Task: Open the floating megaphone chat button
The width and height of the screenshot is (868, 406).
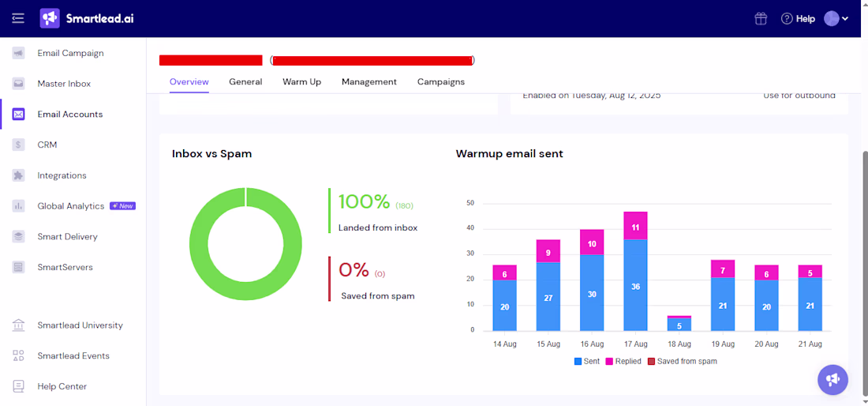Action: (832, 379)
